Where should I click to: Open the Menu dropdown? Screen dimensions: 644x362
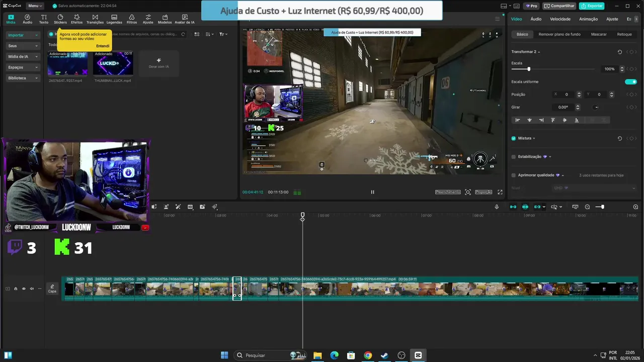[x=34, y=6]
